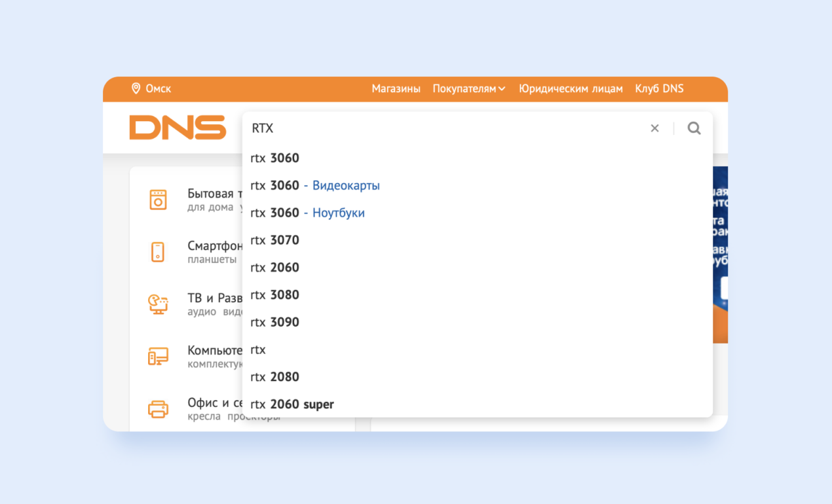Click the magnifier search icon
832x504 pixels.
694,128
